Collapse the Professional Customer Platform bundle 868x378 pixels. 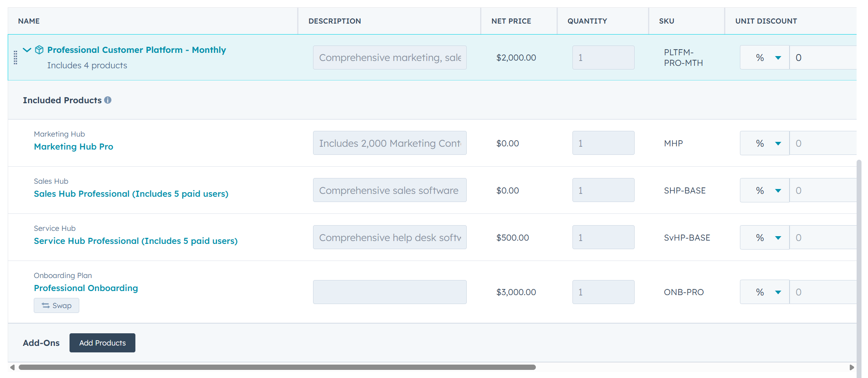(x=27, y=50)
